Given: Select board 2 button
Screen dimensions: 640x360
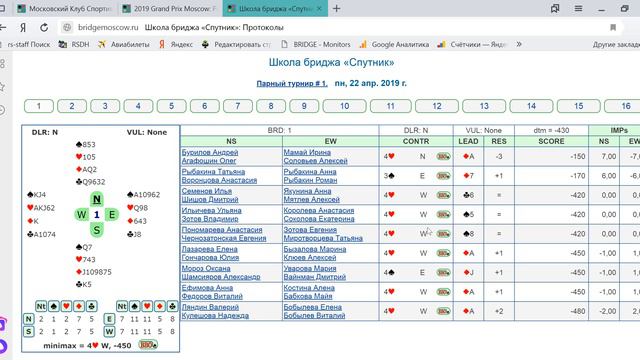Looking at the screenshot, I should [x=72, y=106].
